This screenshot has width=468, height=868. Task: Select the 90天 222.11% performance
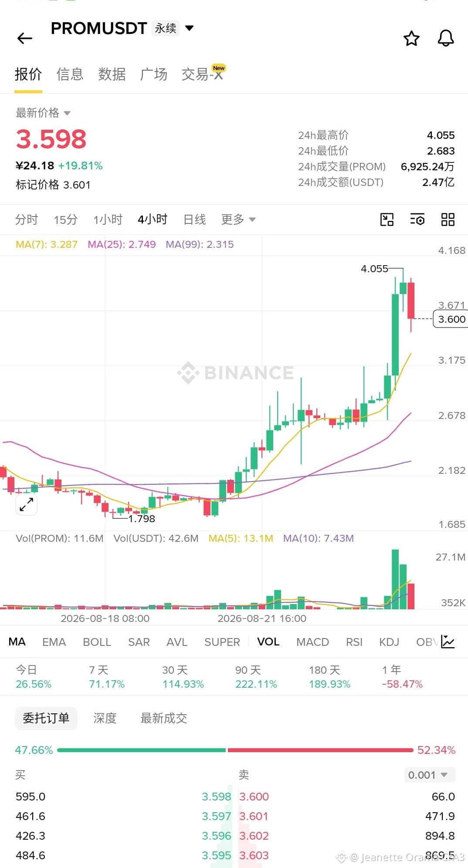tap(256, 677)
